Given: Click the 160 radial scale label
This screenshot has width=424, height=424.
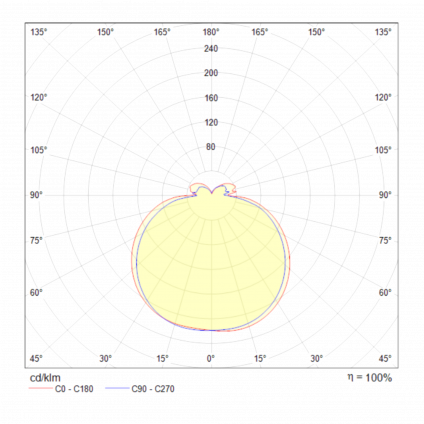Looking at the screenshot, I should pos(211,98).
